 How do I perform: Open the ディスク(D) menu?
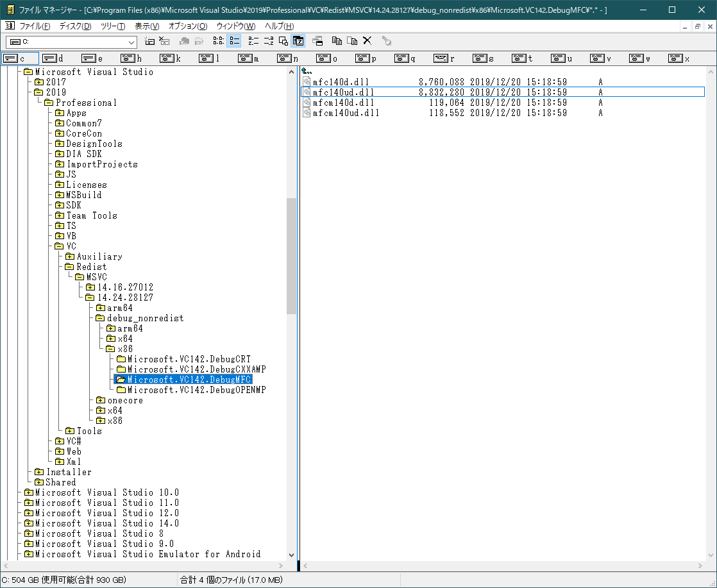coord(76,26)
